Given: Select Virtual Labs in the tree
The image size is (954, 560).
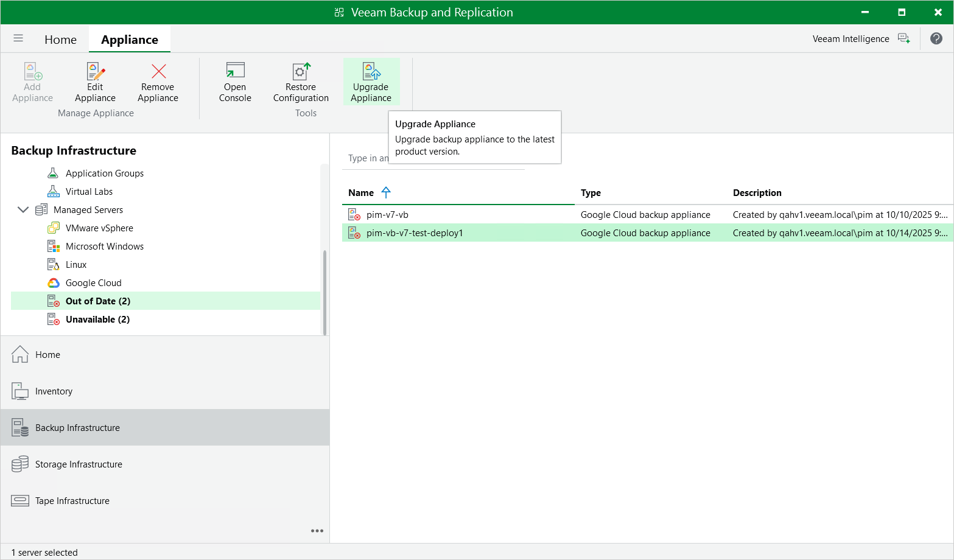Looking at the screenshot, I should coord(89,191).
